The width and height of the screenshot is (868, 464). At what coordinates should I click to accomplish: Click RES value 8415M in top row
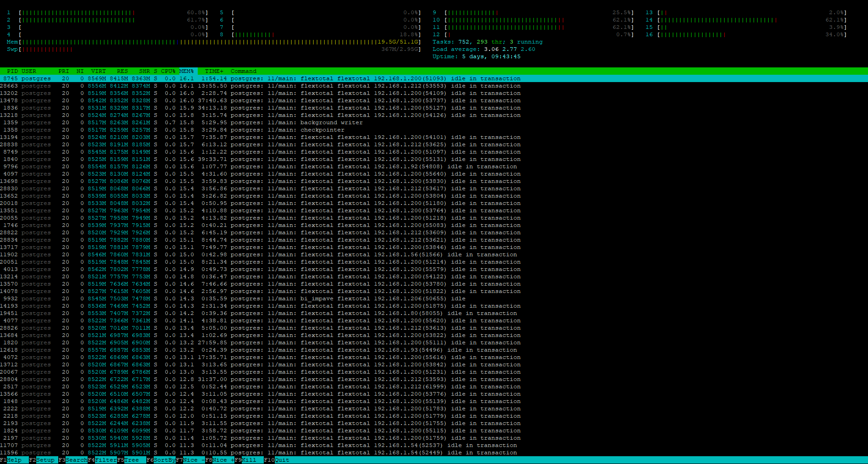119,78
